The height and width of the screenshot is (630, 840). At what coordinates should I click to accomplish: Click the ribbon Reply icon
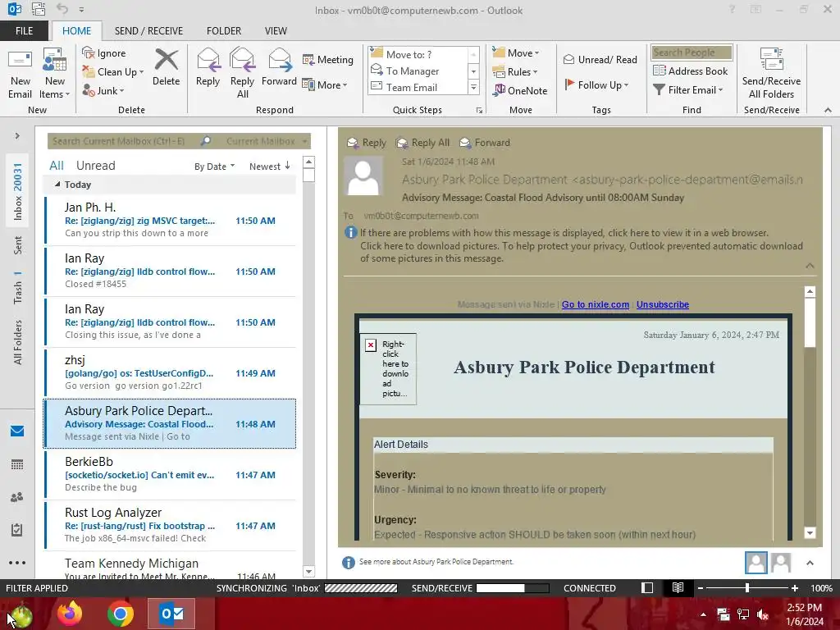click(x=208, y=67)
